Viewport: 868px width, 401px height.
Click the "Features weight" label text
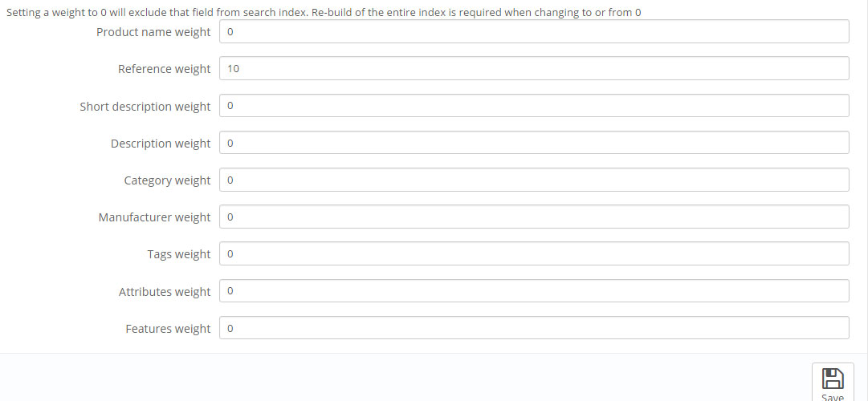pos(168,329)
